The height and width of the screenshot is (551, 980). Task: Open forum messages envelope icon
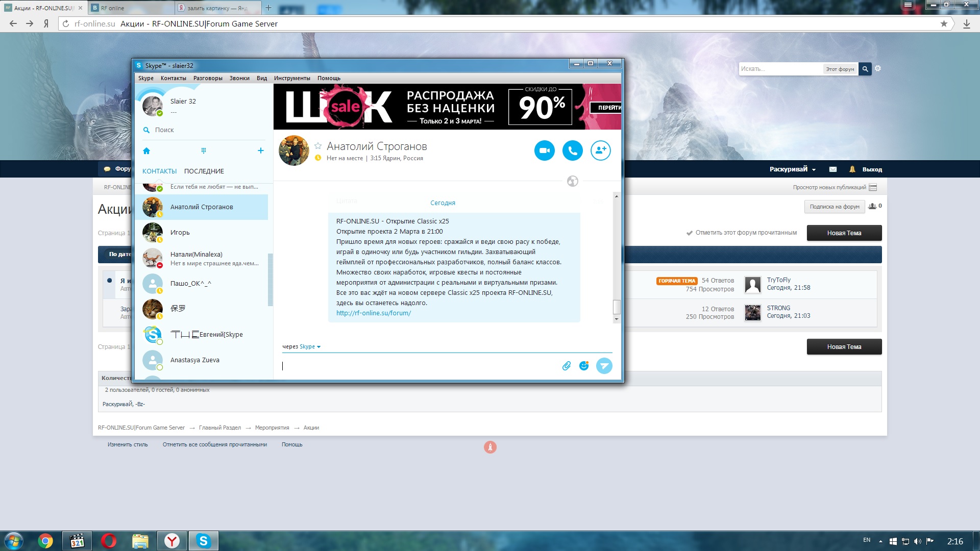click(x=833, y=169)
